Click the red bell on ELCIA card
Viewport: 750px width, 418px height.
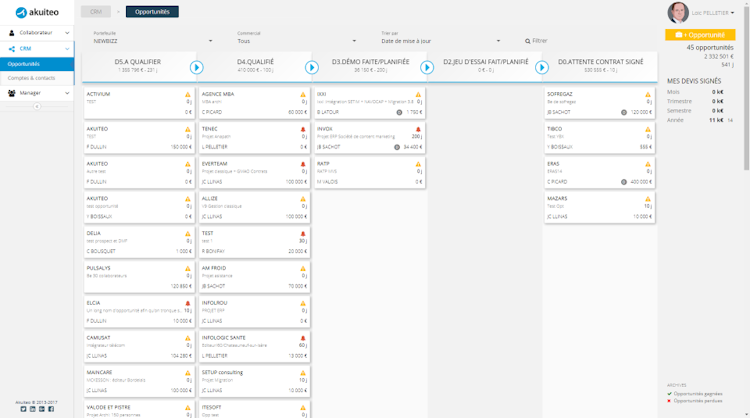188,303
